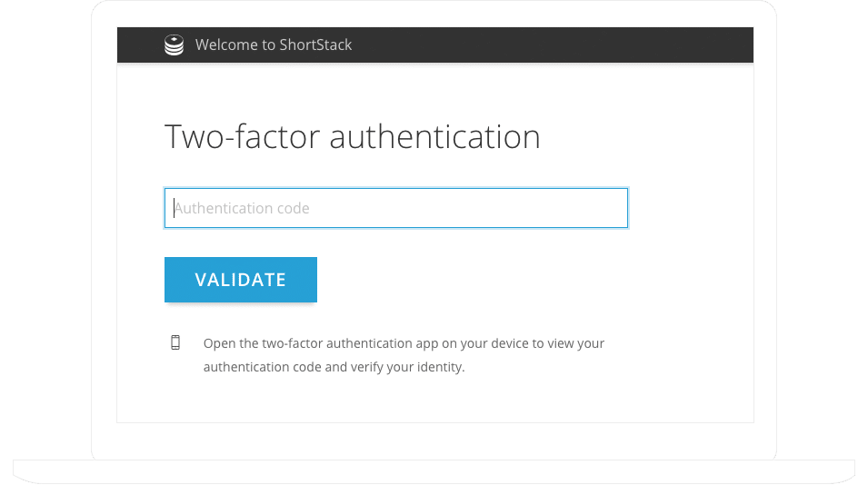The width and height of the screenshot is (868, 485).
Task: Click the "Two-factor authentication" heading
Action: coord(352,136)
